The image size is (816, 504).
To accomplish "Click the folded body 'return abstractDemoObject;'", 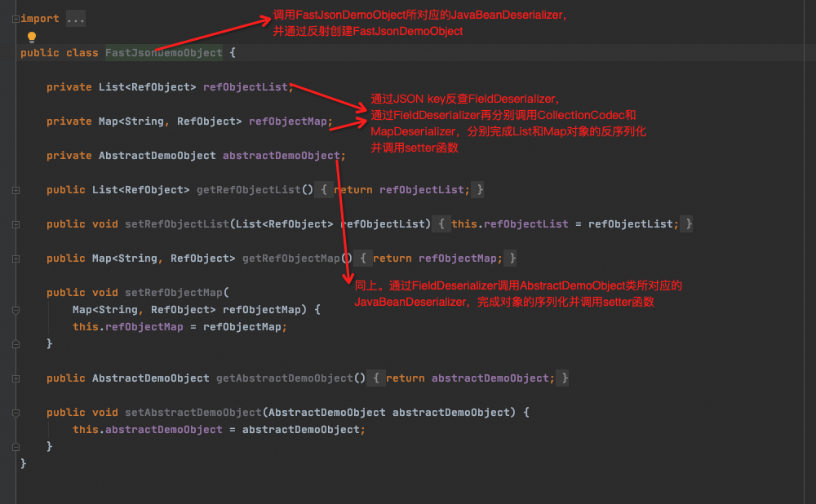I will (471, 378).
